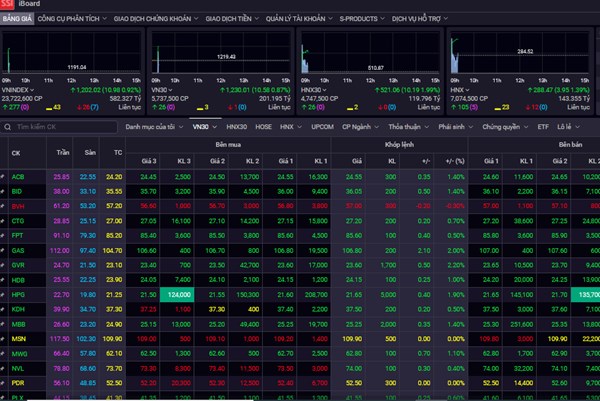
Task: Click ACB ceiling price 25.85
Action: (62, 177)
